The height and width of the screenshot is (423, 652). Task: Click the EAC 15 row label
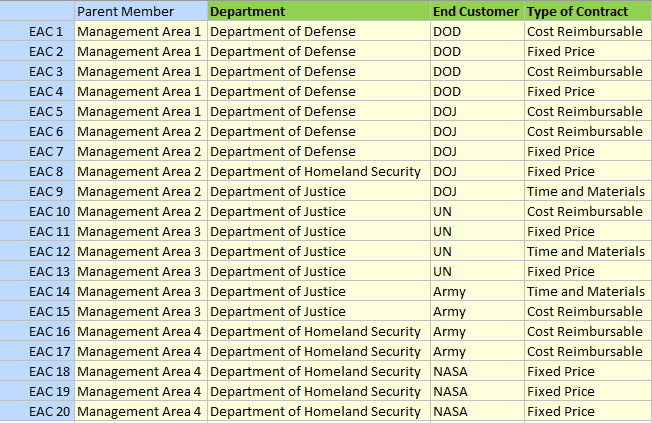point(37,312)
